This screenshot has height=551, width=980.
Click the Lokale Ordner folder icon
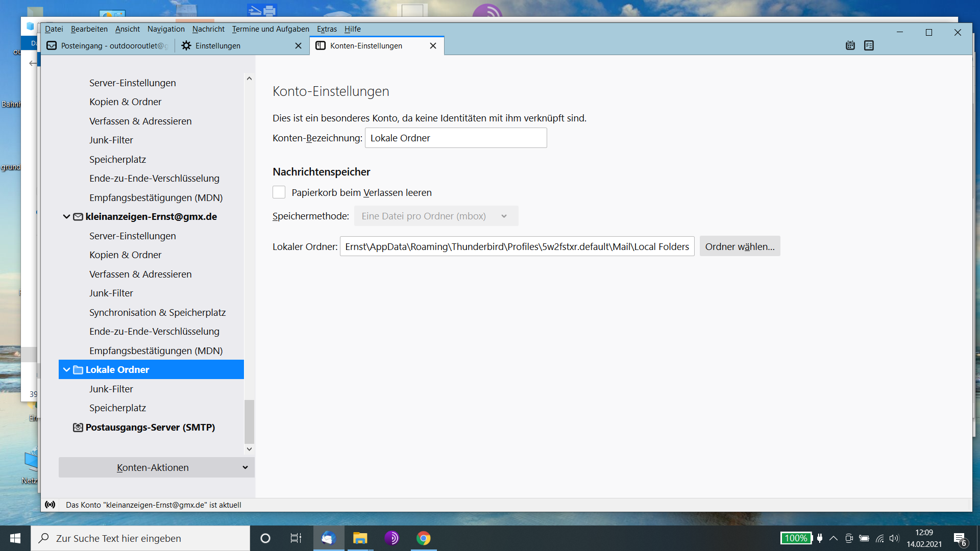point(78,370)
